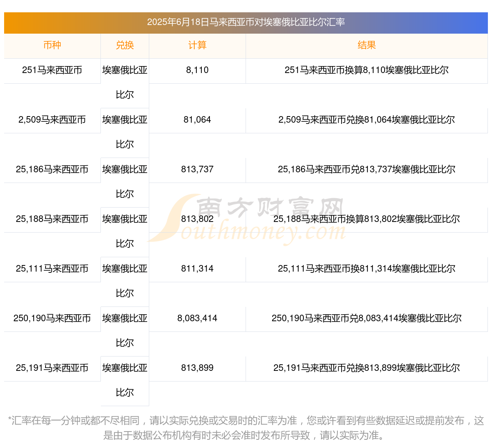Click the calculated value '81,064'
The width and height of the screenshot is (492, 448).
[197, 120]
